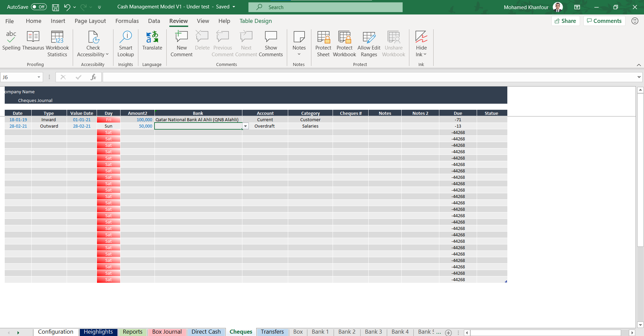Open the Reports sheet tab
Image resolution: width=644 pixels, height=336 pixels.
click(x=133, y=332)
